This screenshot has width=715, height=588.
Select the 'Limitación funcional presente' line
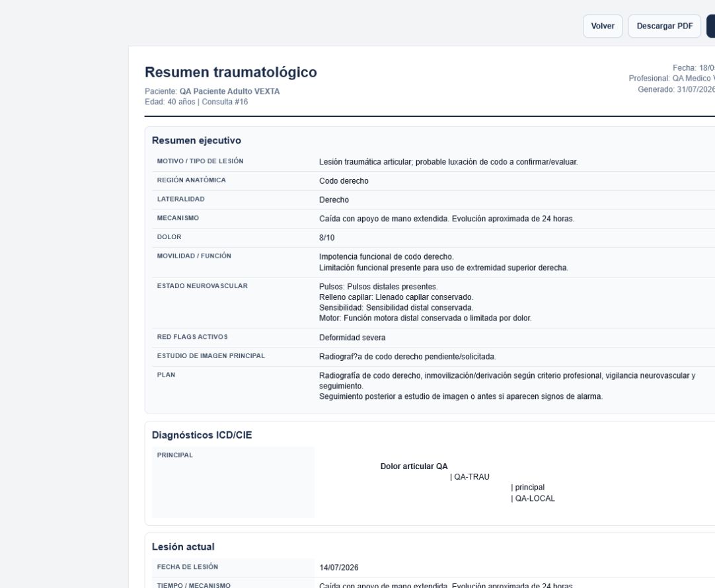pyautogui.click(x=443, y=268)
